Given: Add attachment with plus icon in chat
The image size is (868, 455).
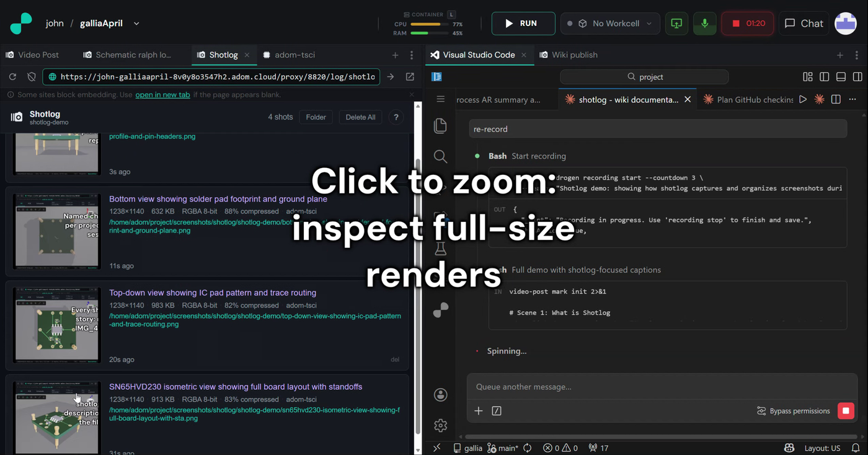Looking at the screenshot, I should [479, 411].
